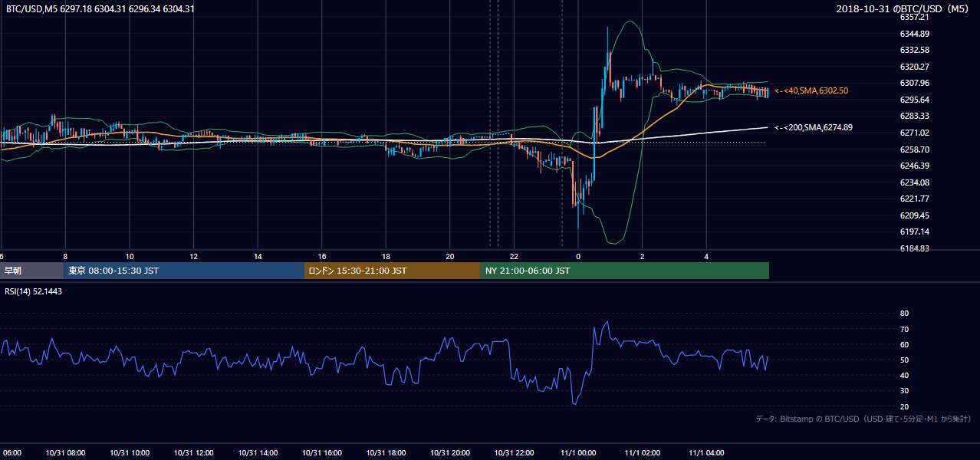Viewport: 980px width, 460px height.
Task: Click price axis value 6209.45
Action: (915, 215)
